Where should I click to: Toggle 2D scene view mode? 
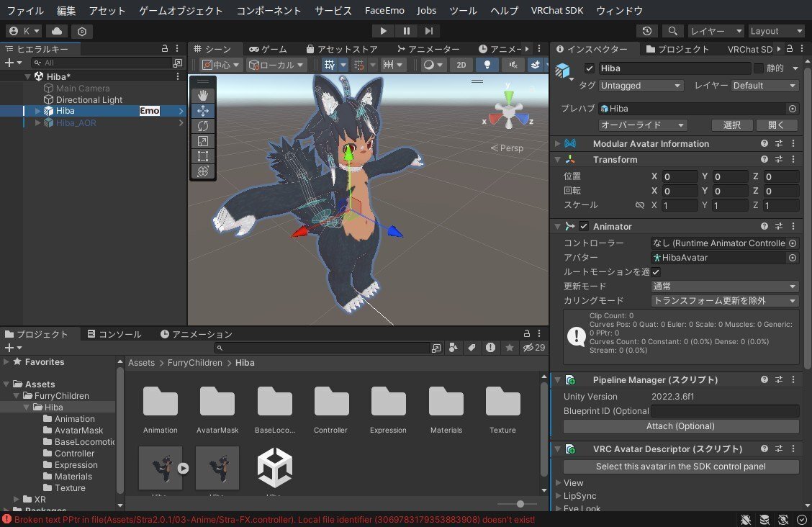(x=461, y=65)
